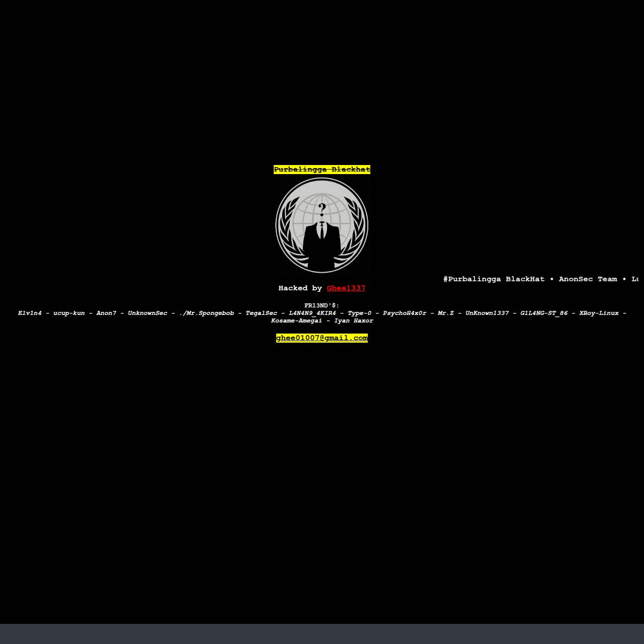Click 'AnonSec Team' in the scrolling marquee

pyautogui.click(x=588, y=279)
